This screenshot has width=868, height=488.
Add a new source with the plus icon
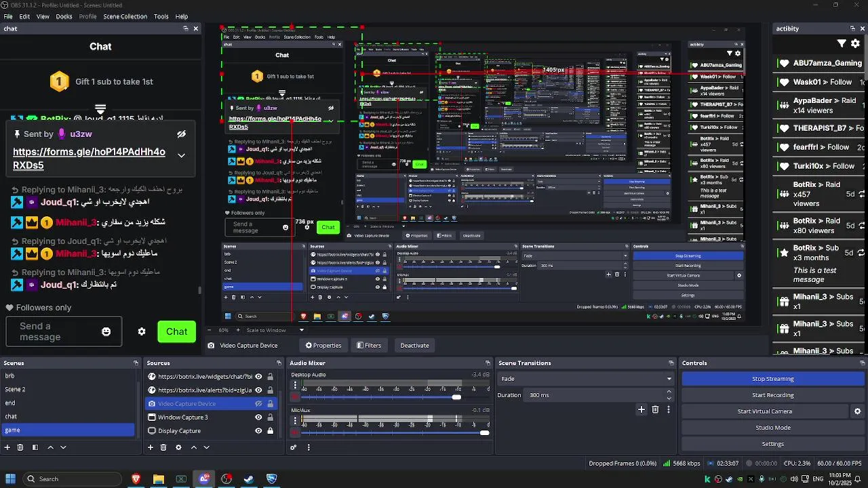151,447
